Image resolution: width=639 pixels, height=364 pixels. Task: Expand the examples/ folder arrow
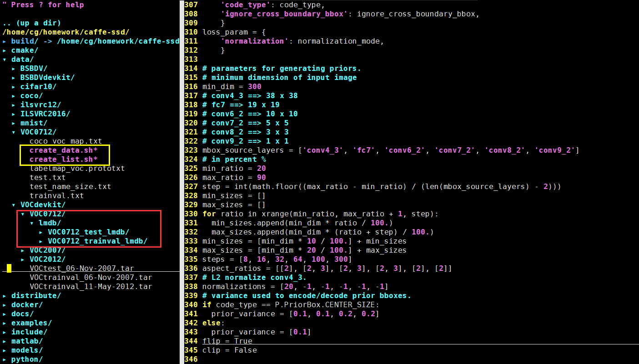tap(5, 323)
